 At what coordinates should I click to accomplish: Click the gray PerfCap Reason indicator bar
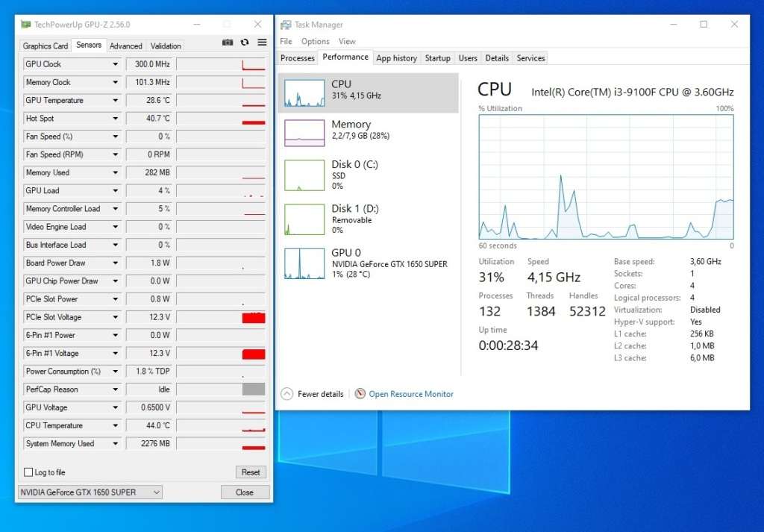253,389
